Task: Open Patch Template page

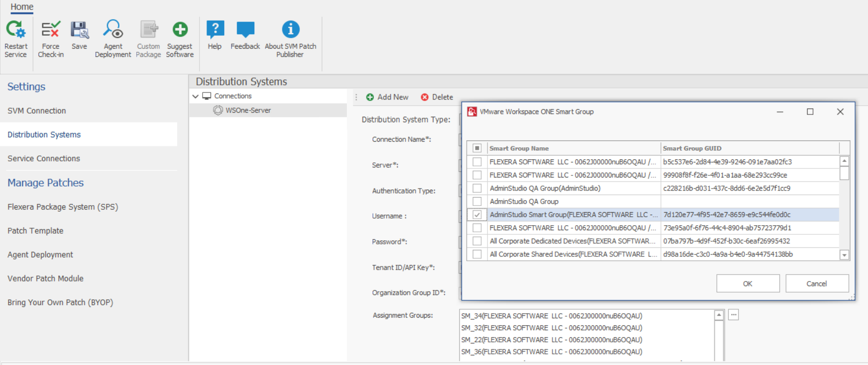Action: 35,231
